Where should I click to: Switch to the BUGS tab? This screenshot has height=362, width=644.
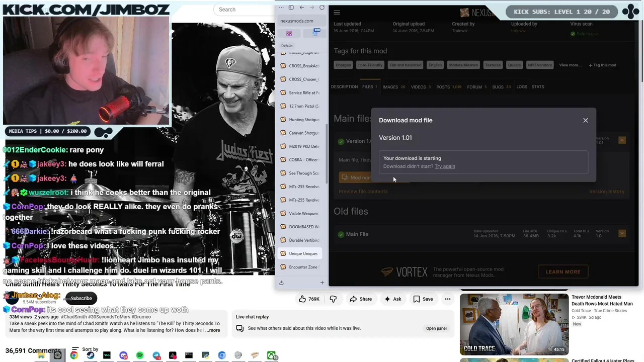pyautogui.click(x=501, y=87)
